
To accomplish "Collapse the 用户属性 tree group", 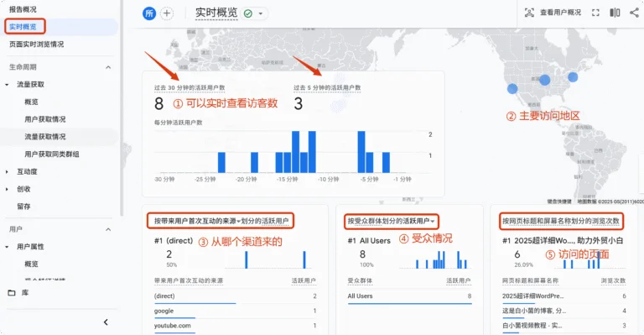I will pyautogui.click(x=7, y=247).
